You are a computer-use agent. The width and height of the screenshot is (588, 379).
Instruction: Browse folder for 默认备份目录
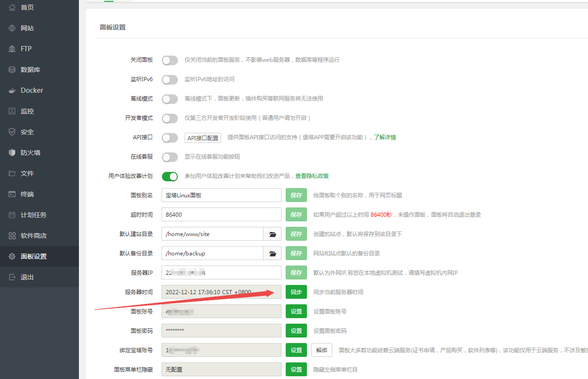pyautogui.click(x=272, y=253)
